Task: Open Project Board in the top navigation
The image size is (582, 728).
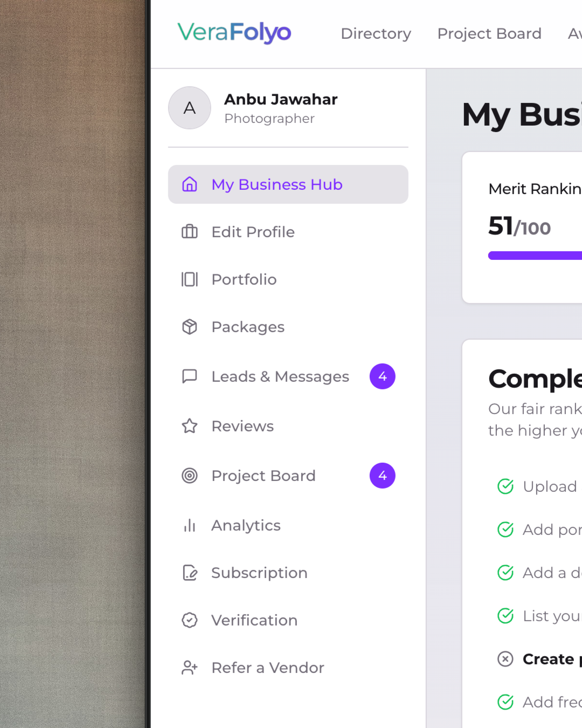Action: pyautogui.click(x=489, y=33)
